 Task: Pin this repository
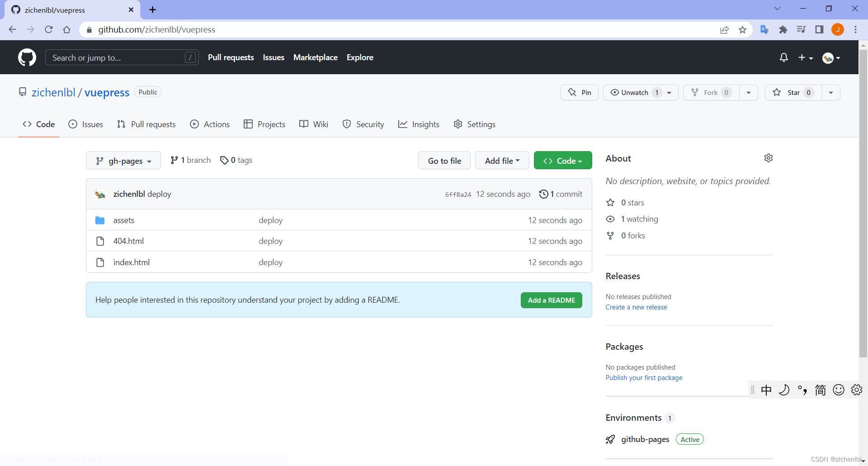580,92
